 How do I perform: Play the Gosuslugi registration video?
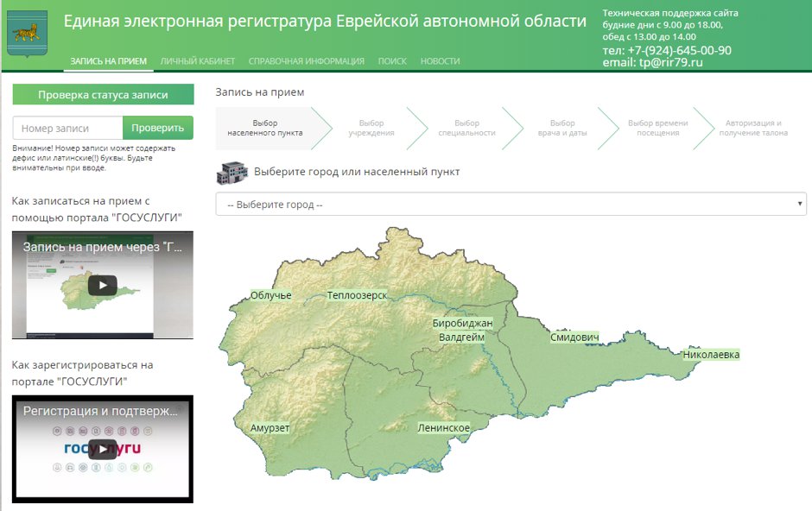pyautogui.click(x=102, y=449)
